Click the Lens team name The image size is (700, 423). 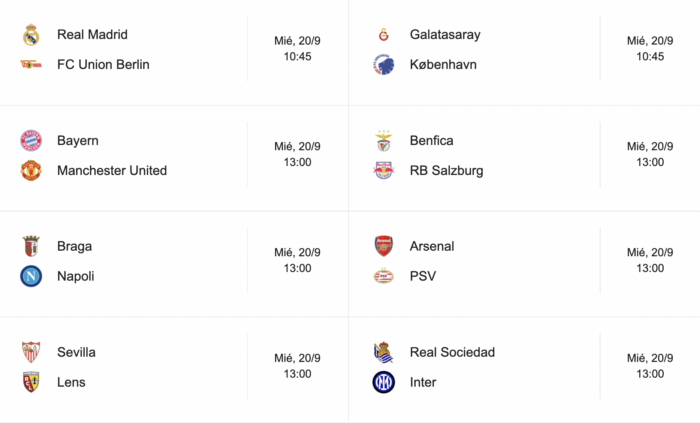71,382
